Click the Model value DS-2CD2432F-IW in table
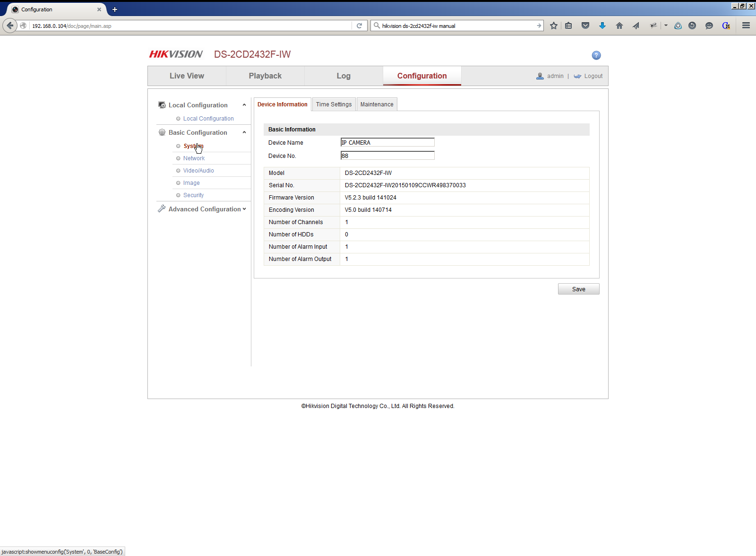 point(368,173)
